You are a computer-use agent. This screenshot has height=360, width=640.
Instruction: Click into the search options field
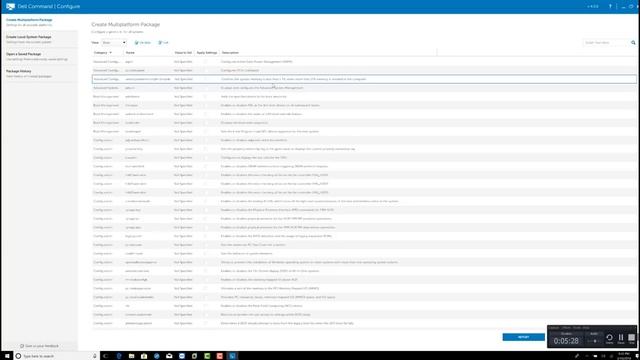click(607, 42)
